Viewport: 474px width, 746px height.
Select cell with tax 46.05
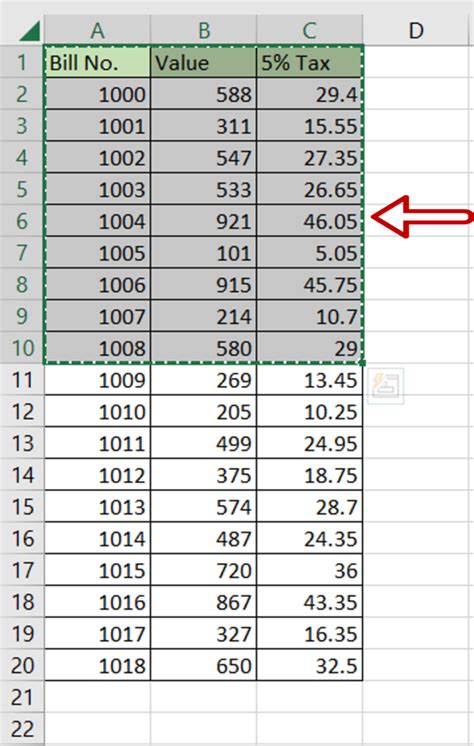coord(309,221)
